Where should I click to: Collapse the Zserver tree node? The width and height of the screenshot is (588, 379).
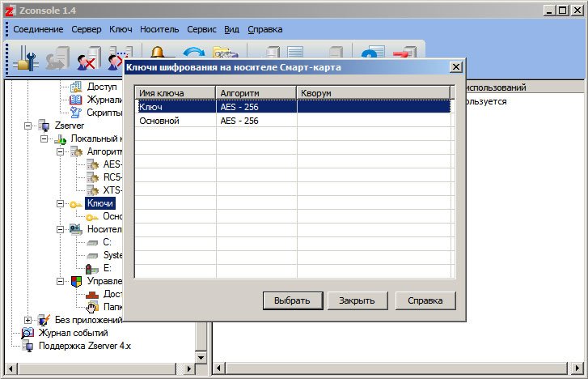[27, 126]
